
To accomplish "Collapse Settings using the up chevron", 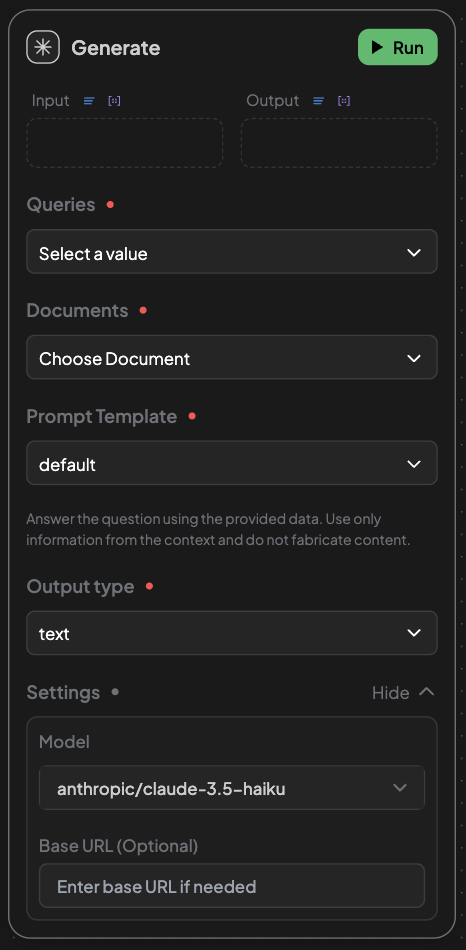I will click(x=427, y=692).
